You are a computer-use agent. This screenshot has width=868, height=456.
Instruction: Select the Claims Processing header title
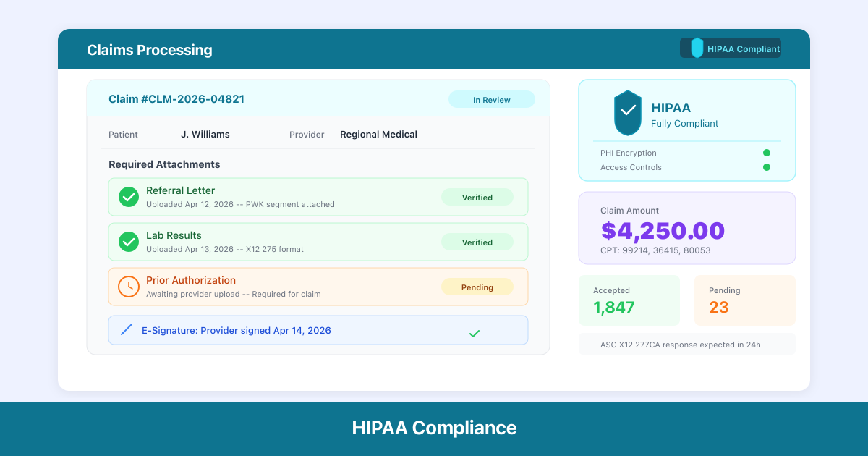tap(150, 49)
